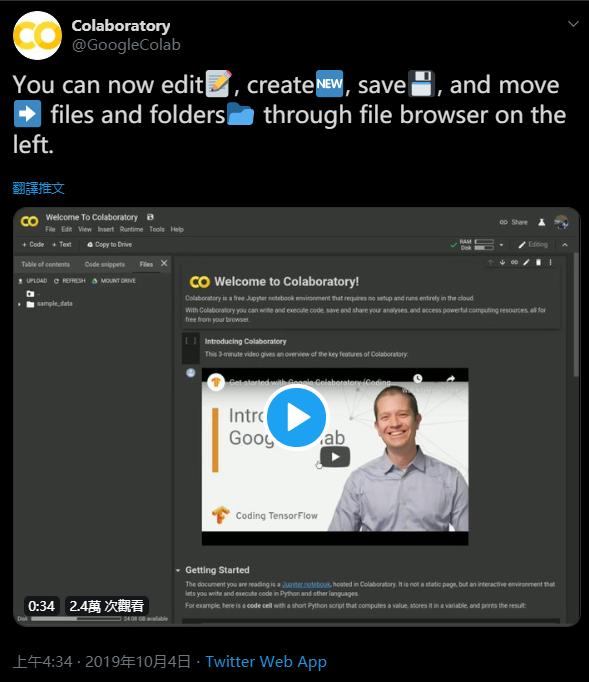
Task: Click the Share link icon in Colab header
Action: (x=503, y=222)
